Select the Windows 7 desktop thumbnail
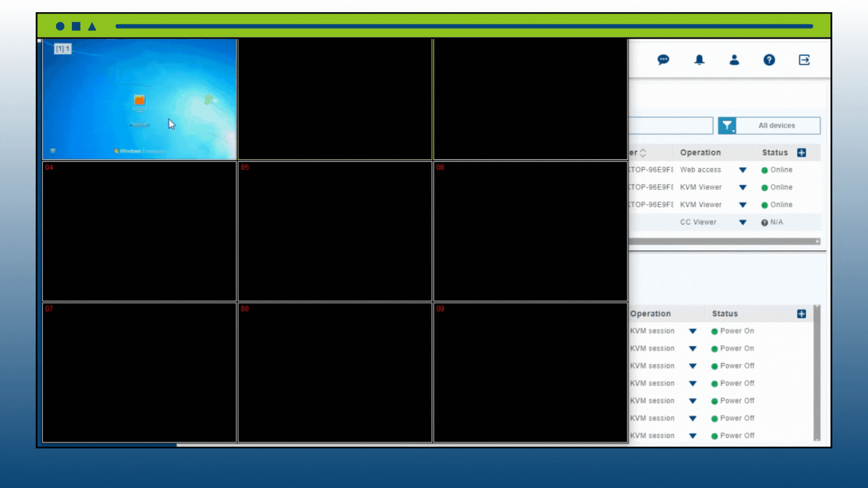Image resolution: width=868 pixels, height=488 pixels. tap(139, 99)
